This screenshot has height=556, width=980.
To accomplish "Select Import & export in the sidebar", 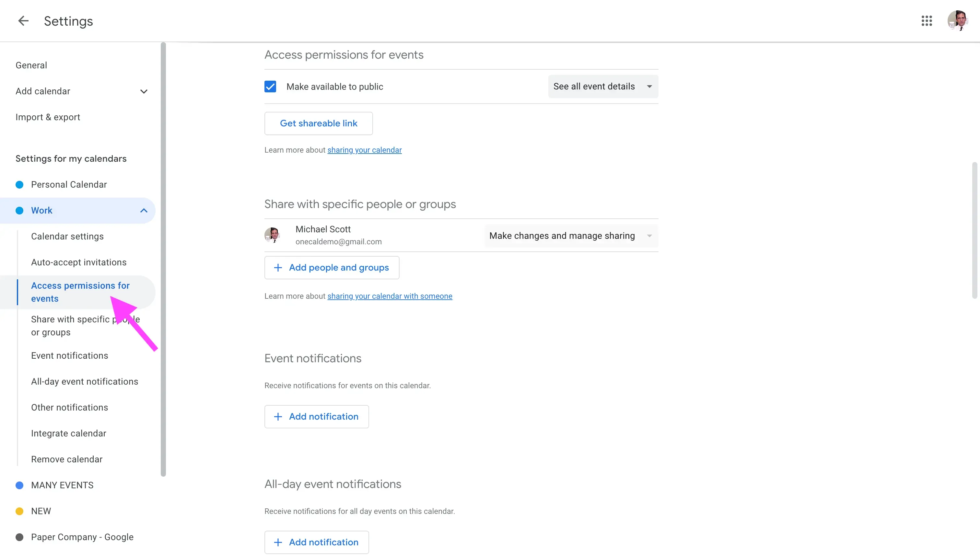I will click(x=47, y=117).
